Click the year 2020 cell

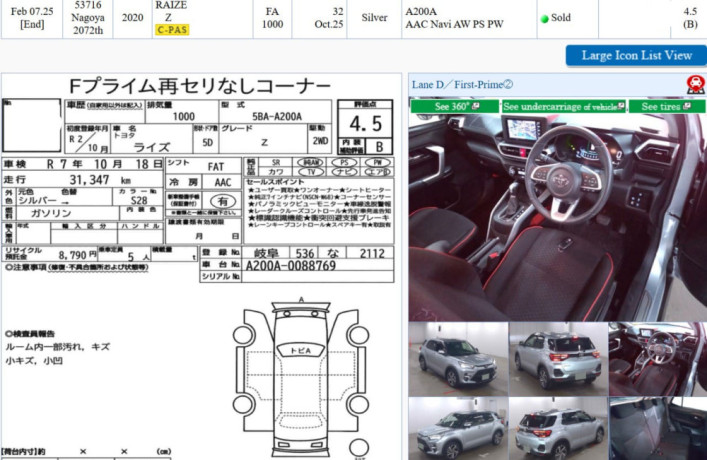[133, 18]
